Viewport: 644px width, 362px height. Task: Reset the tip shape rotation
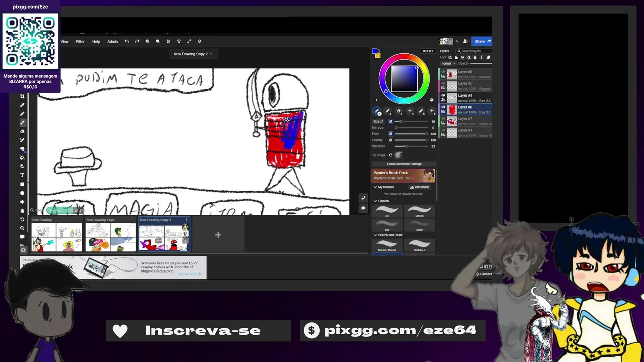coord(390,155)
